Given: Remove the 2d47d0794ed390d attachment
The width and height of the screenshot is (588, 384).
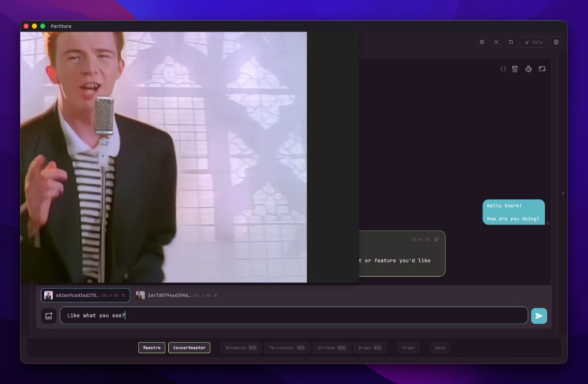Looking at the screenshot, I should point(215,295).
